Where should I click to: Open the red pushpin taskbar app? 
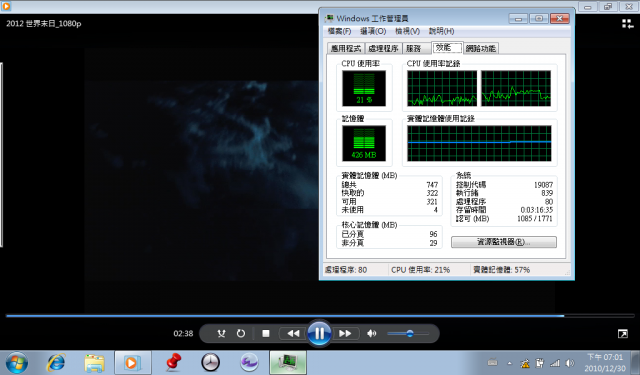pos(173,362)
